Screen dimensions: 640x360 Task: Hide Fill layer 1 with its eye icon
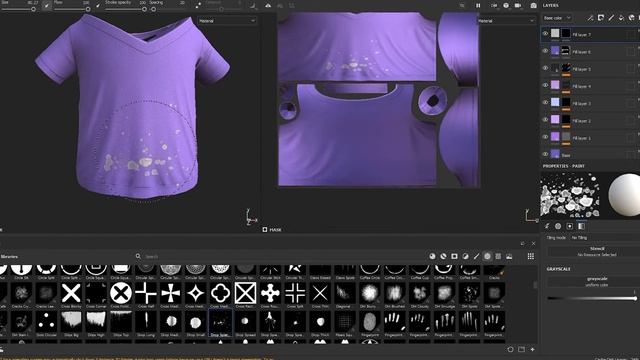(x=545, y=137)
